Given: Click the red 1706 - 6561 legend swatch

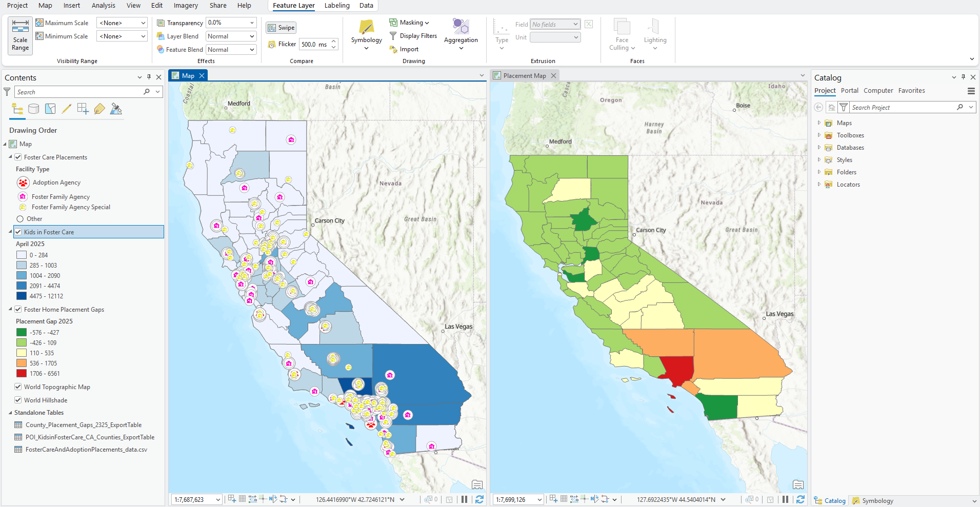Looking at the screenshot, I should (x=21, y=373).
